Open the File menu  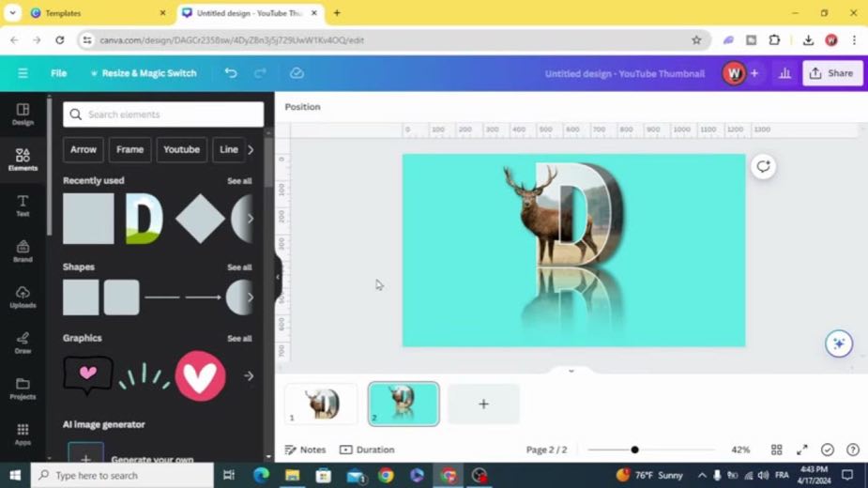click(59, 73)
